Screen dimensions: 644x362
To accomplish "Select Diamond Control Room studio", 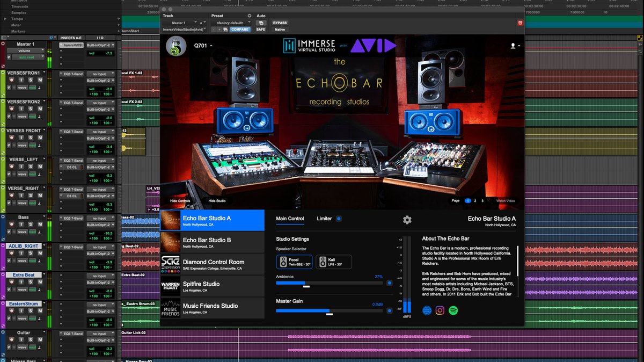I will [213, 264].
